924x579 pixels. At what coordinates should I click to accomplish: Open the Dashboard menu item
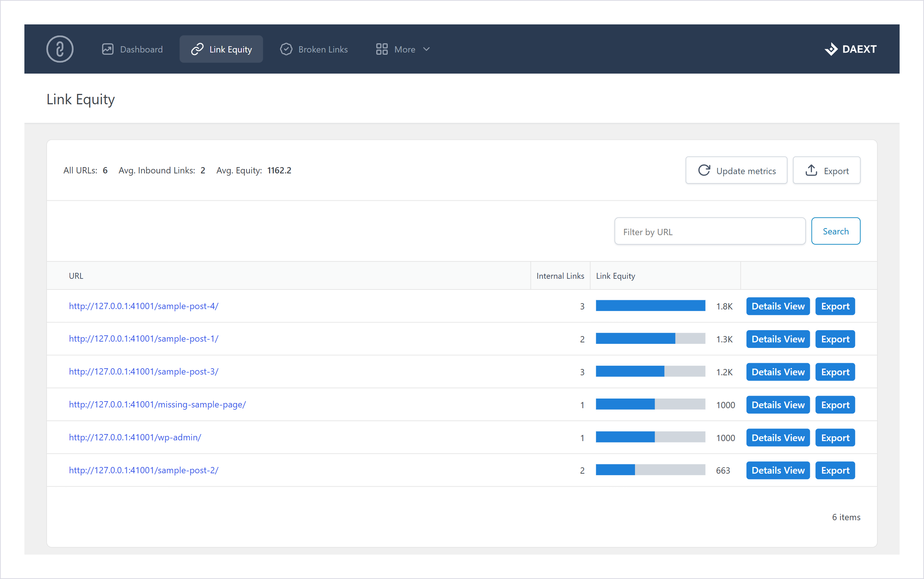132,49
